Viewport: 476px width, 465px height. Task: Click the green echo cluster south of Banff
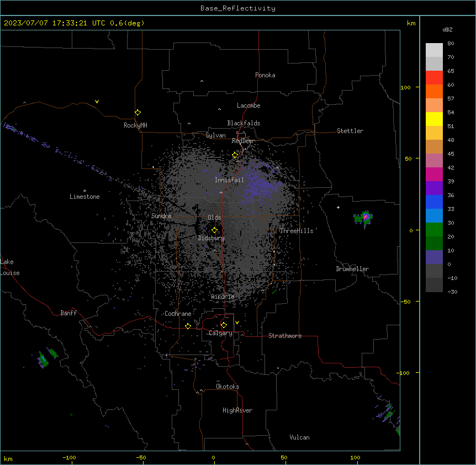pyautogui.click(x=44, y=360)
